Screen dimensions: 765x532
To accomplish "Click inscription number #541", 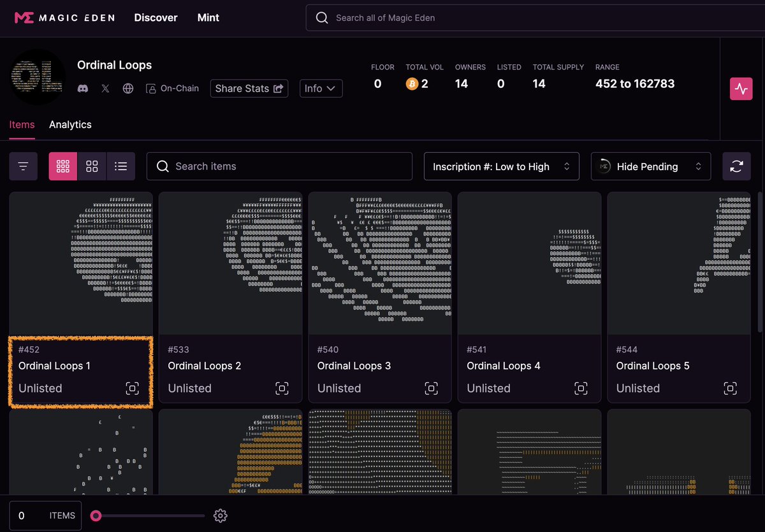I will [477, 349].
